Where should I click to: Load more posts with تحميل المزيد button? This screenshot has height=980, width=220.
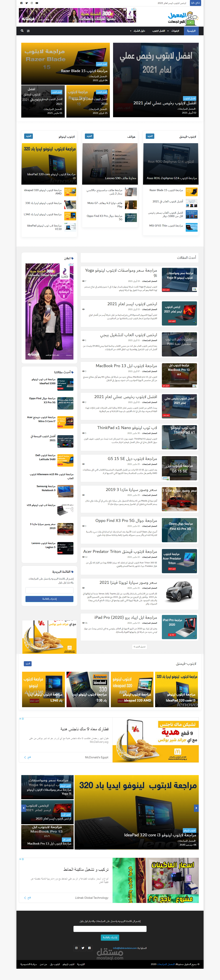tap(139, 646)
